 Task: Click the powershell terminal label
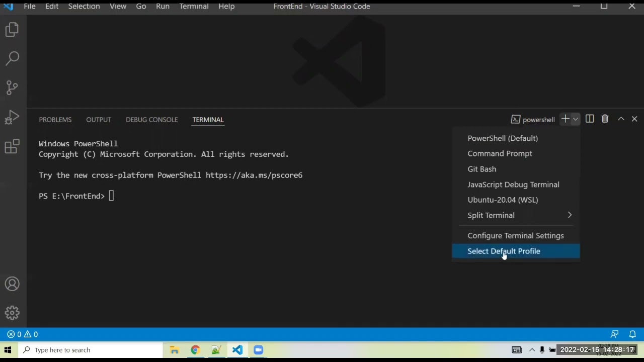(x=533, y=120)
